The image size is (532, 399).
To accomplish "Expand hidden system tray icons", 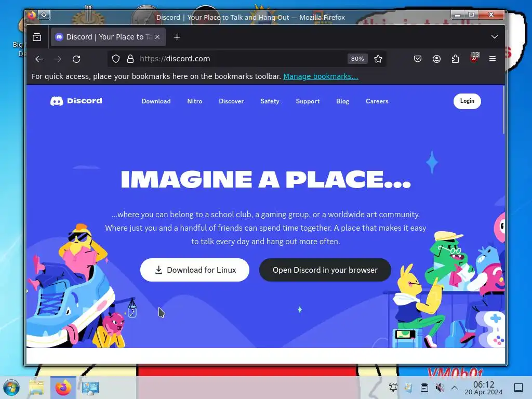I will point(455,388).
